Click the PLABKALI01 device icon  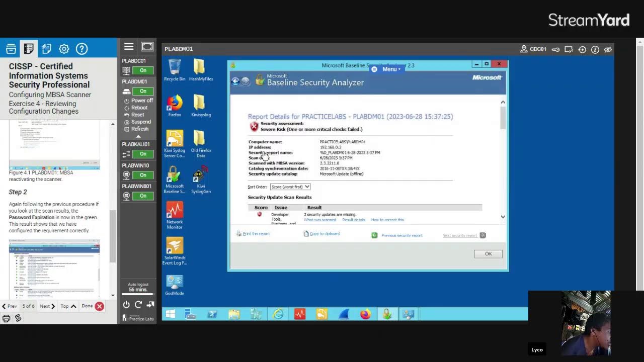[x=126, y=154]
